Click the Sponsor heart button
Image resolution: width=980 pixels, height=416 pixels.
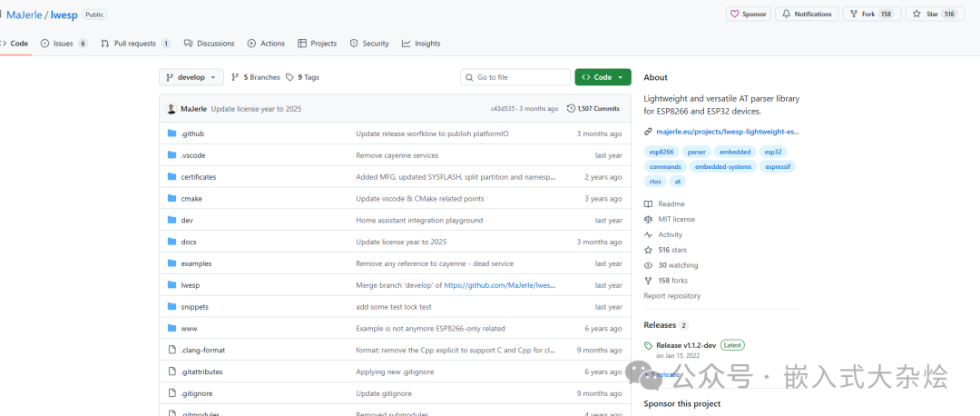point(748,14)
